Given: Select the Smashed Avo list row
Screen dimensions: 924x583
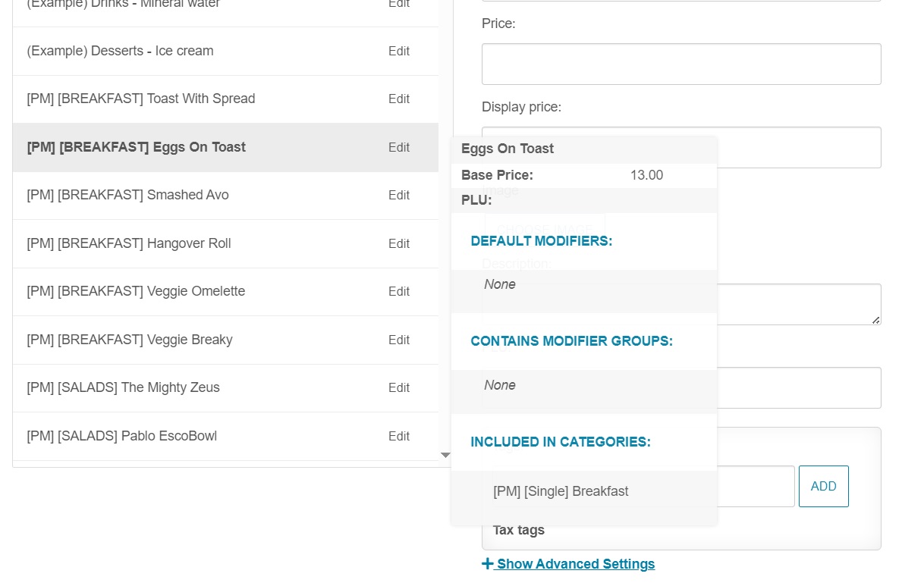Looking at the screenshot, I should (127, 196).
